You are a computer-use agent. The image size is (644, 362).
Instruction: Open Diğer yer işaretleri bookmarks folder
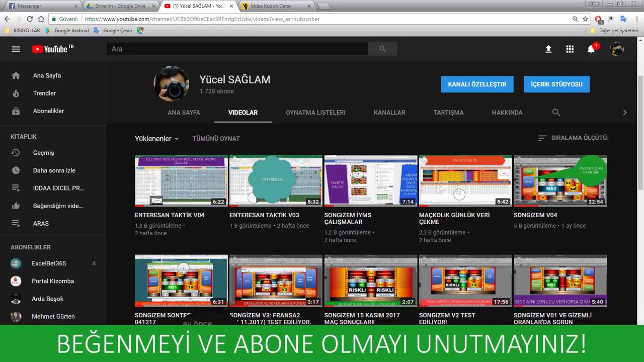[x=614, y=31]
